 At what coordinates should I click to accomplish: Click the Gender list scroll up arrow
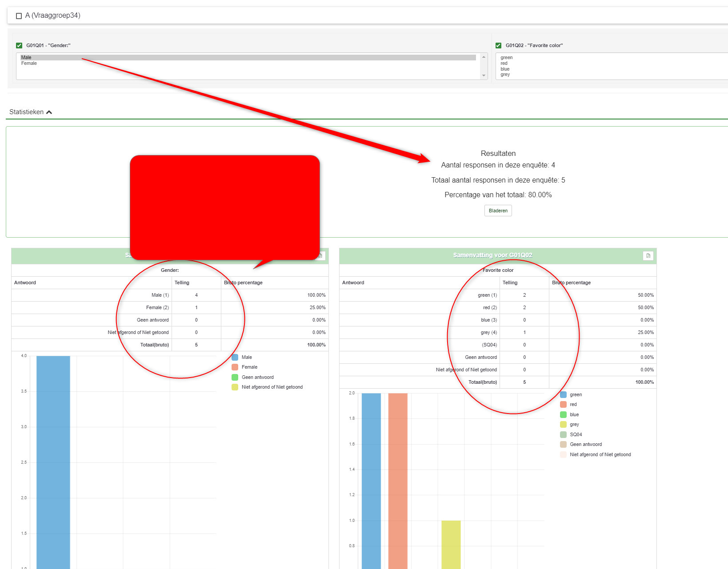484,57
